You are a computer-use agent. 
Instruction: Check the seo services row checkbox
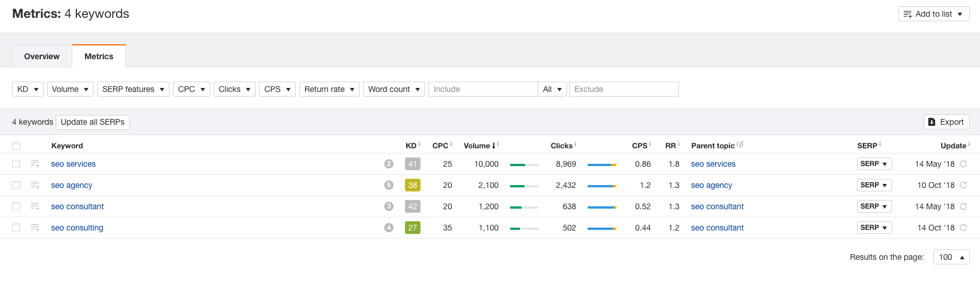[16, 164]
